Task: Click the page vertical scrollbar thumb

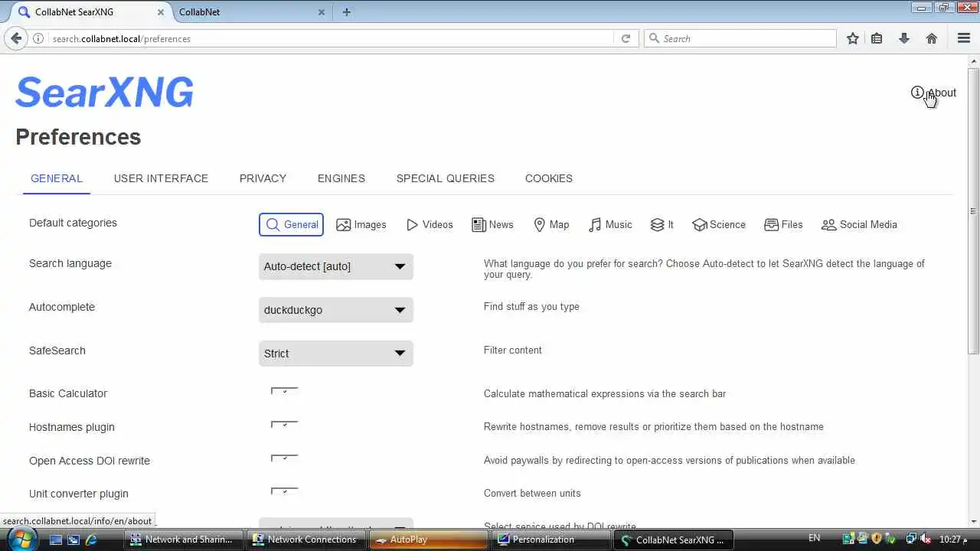Action: (973, 212)
